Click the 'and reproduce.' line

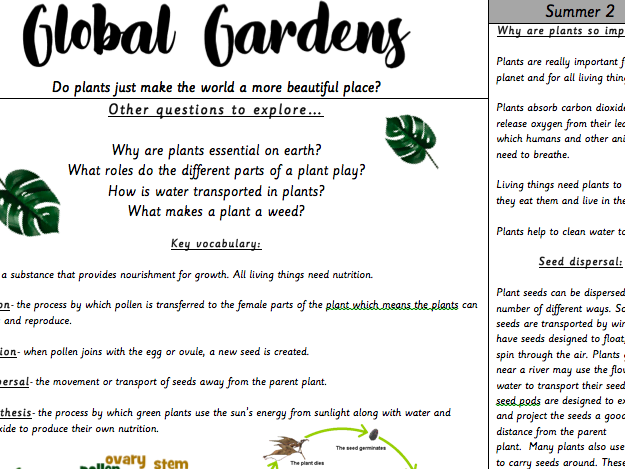click(37, 321)
